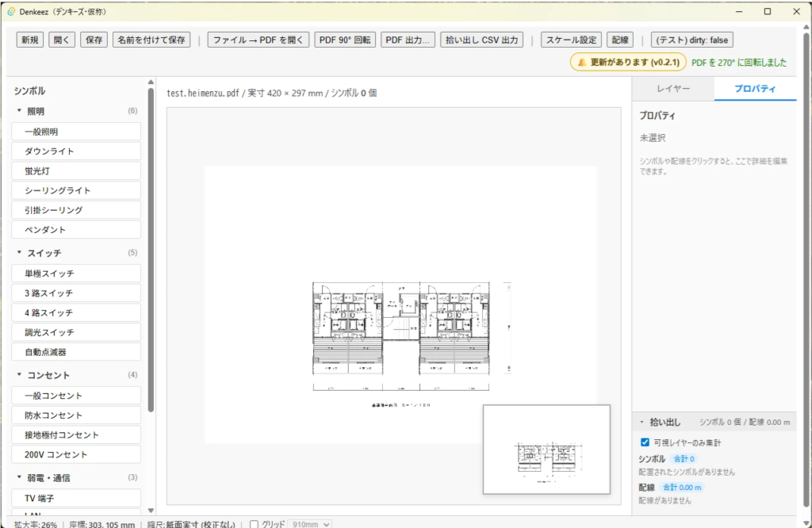Screen dimensions: 812x528
Task: Click the Denkeez app icon in title bar
Action: click(x=11, y=11)
